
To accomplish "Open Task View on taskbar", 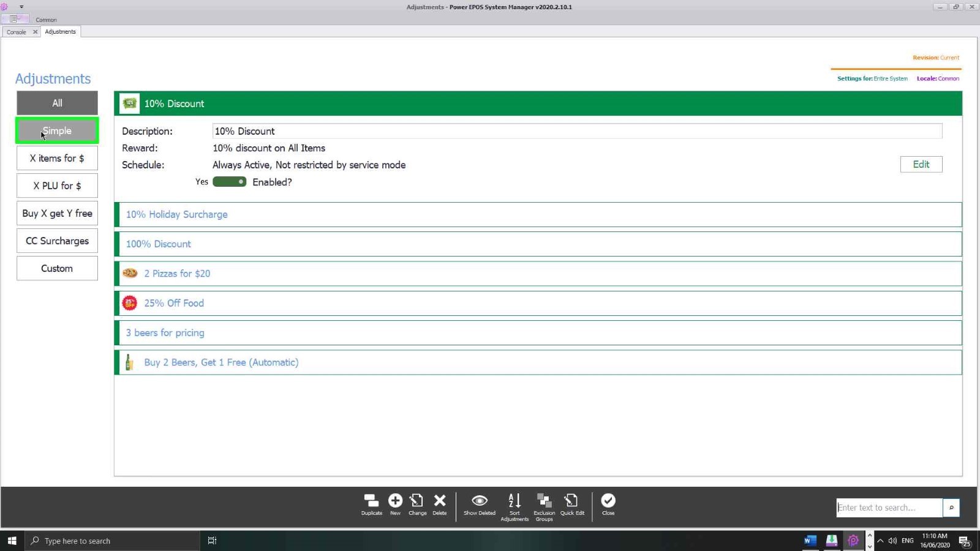I will [212, 541].
